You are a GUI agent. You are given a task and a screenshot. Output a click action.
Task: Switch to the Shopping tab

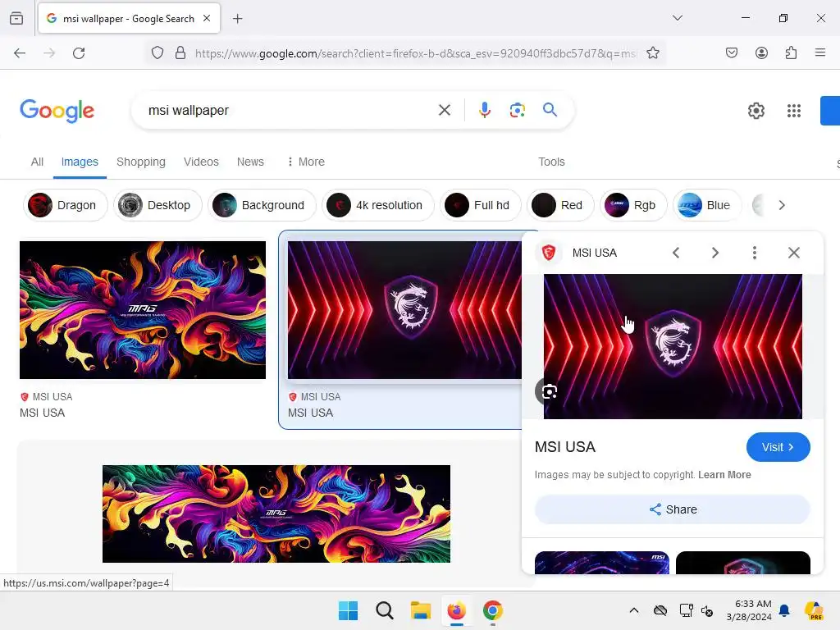pyautogui.click(x=141, y=162)
